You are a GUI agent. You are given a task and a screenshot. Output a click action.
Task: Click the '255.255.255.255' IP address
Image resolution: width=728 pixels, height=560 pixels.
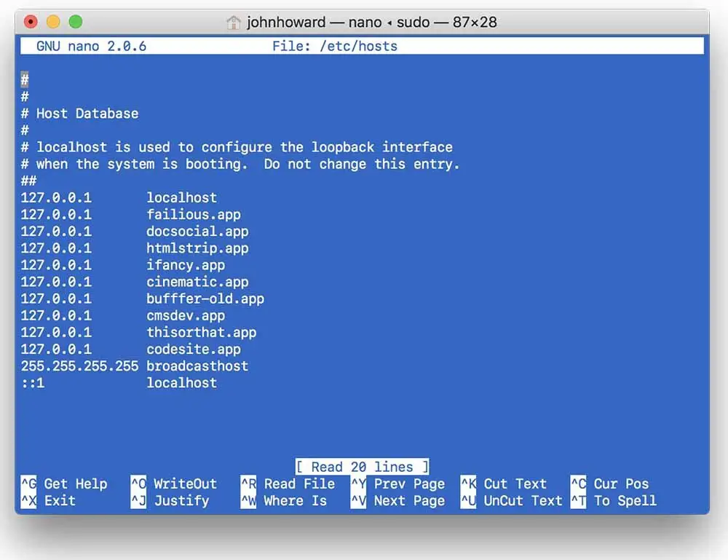[80, 366]
